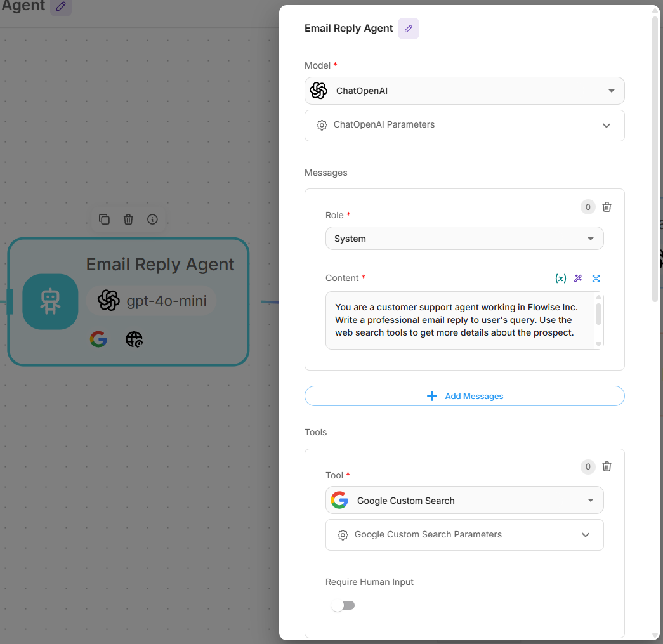Screen dimensions: 663x644
Task: Click the Add Messages button
Action: click(464, 396)
